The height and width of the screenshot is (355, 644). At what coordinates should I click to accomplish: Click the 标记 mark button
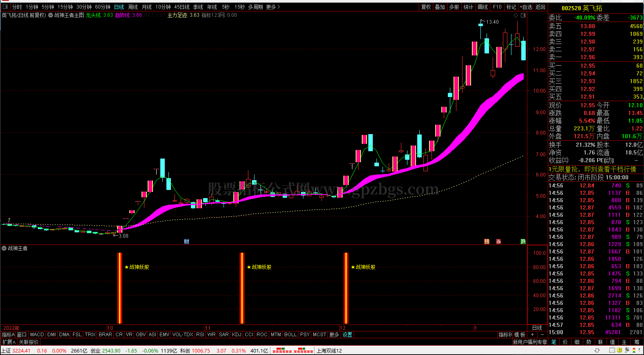511,7
